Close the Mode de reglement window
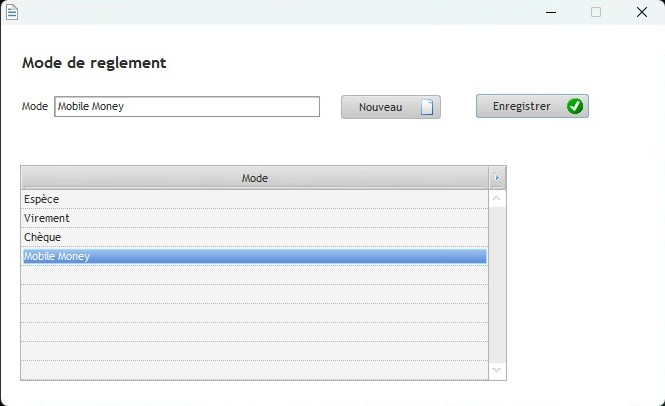Screen dimensions: 665x406 [x=642, y=12]
